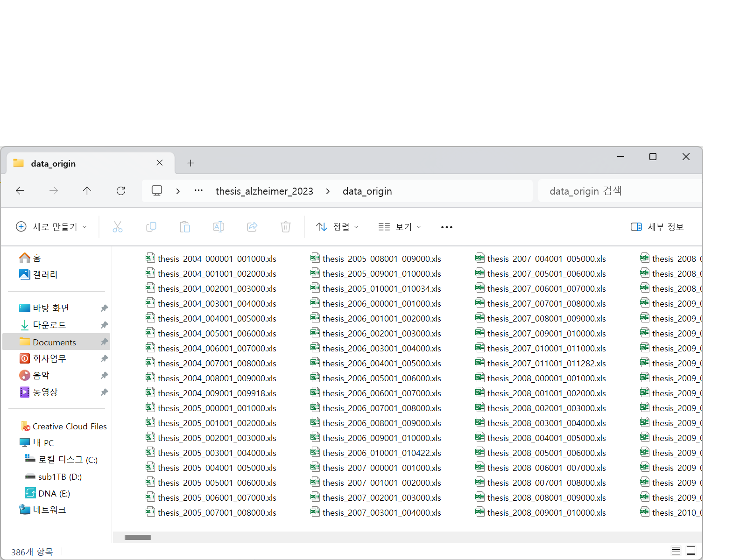Open the 보기 view dropdown

coord(400,227)
